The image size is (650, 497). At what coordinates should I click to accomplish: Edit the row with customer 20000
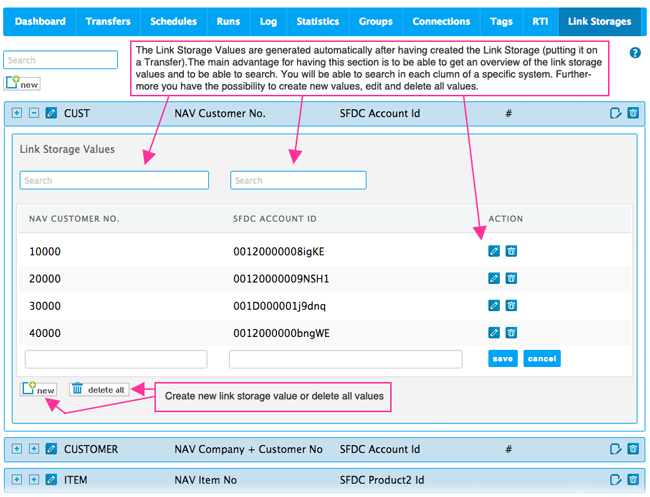(x=494, y=279)
